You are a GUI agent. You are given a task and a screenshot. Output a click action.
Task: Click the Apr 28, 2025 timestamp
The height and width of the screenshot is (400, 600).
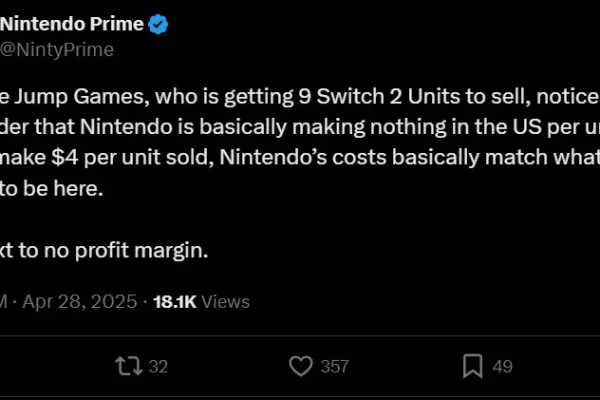point(80,302)
